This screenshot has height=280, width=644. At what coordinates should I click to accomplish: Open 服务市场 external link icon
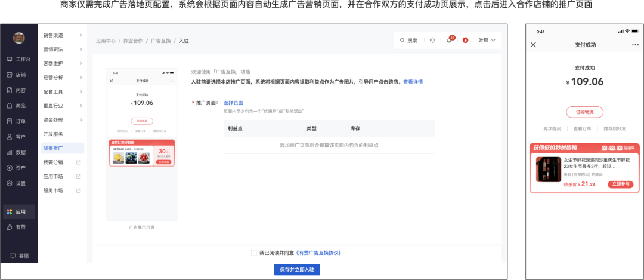tap(79, 191)
